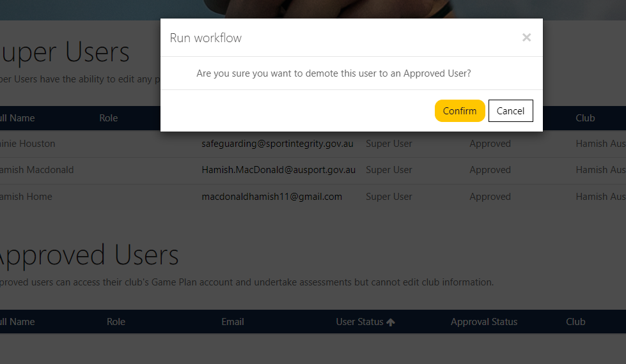Sort Approved Users by Approval Status
Screen dimensions: 626x364
pyautogui.click(x=484, y=322)
